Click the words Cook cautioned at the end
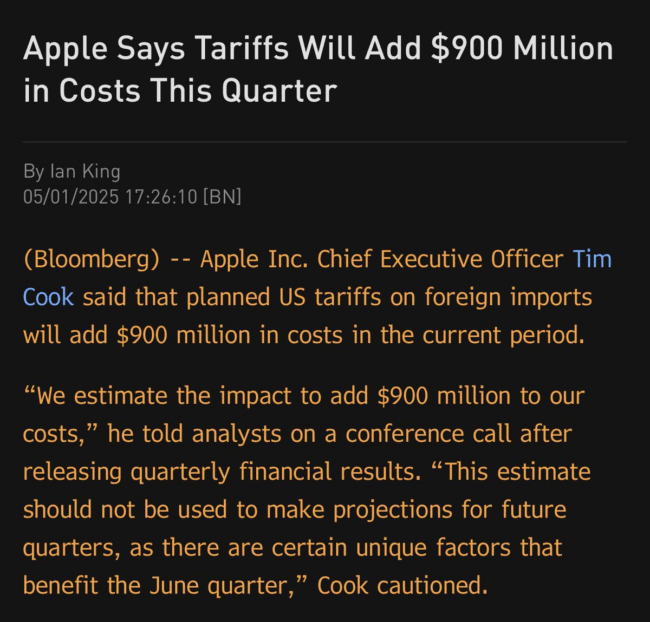Image resolution: width=650 pixels, height=622 pixels. 403,585
